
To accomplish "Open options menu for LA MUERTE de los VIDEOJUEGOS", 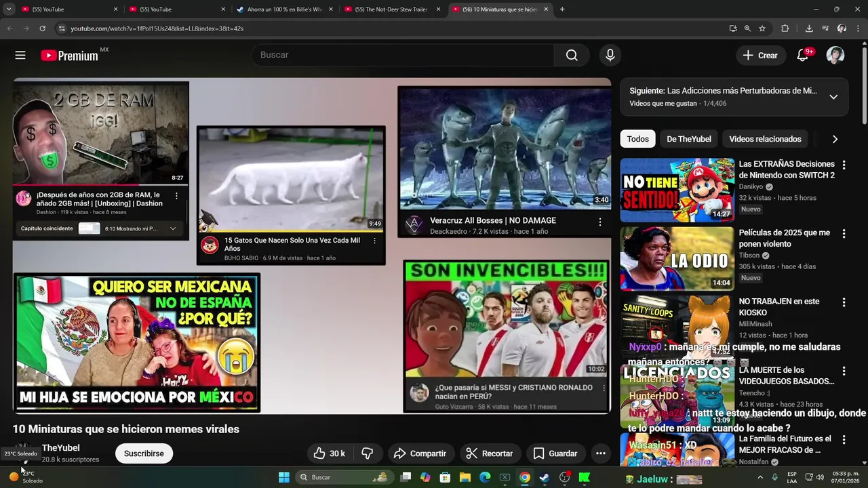I will 844,371.
